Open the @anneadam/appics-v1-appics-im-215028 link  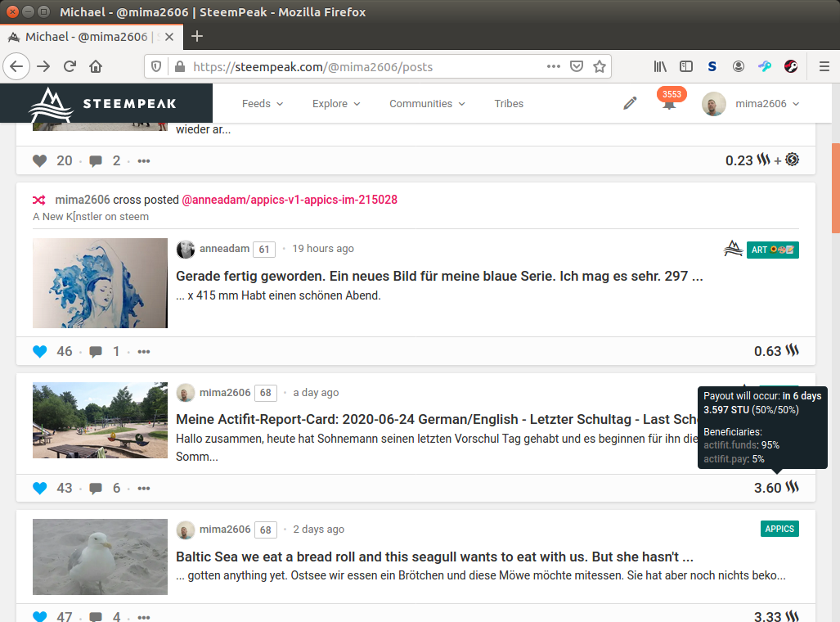point(290,200)
